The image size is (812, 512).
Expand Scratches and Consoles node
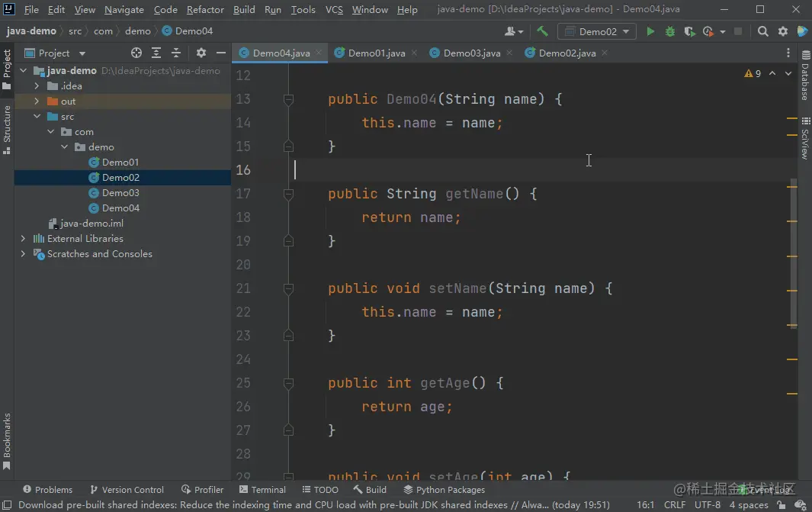[24, 253]
